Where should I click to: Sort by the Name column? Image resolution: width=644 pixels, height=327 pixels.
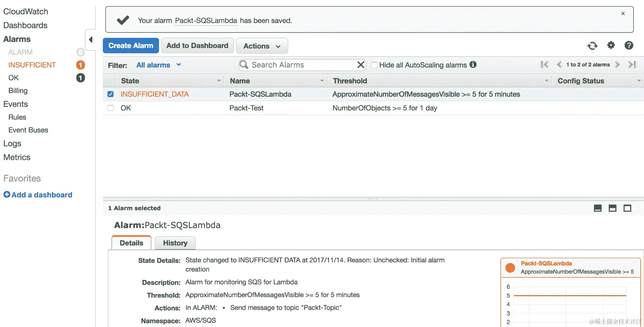tap(276, 81)
